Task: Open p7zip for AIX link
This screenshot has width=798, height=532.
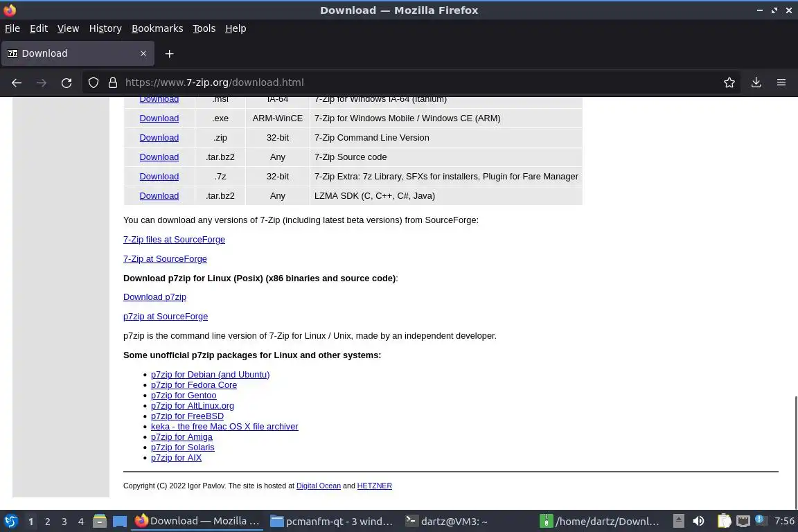Action: tap(176, 458)
